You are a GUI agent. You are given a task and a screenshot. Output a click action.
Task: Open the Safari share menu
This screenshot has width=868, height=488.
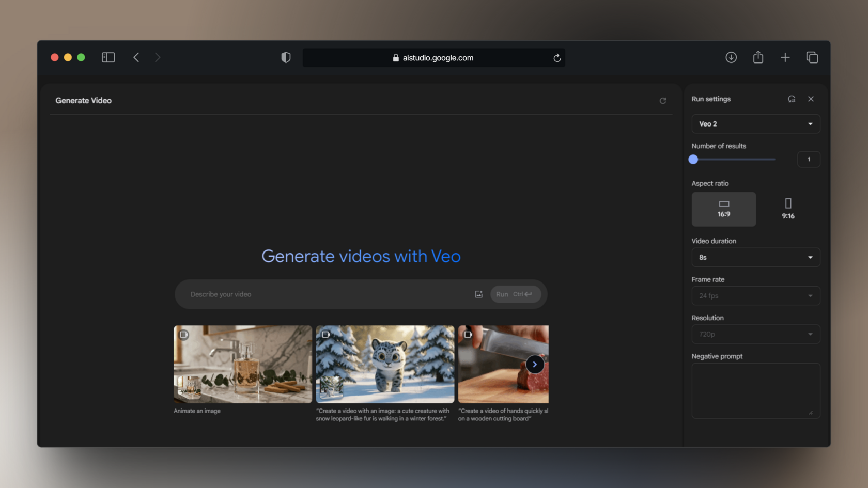pos(758,57)
